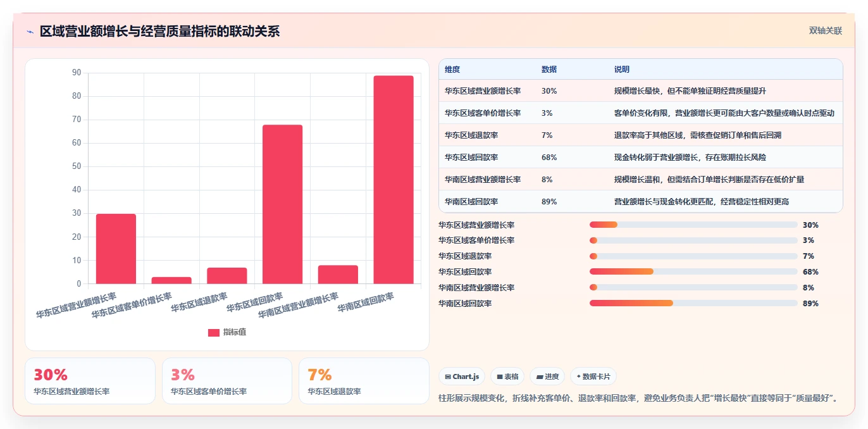
Task: Click table row cell 华东区域客单价增长率
Action: [x=483, y=113]
